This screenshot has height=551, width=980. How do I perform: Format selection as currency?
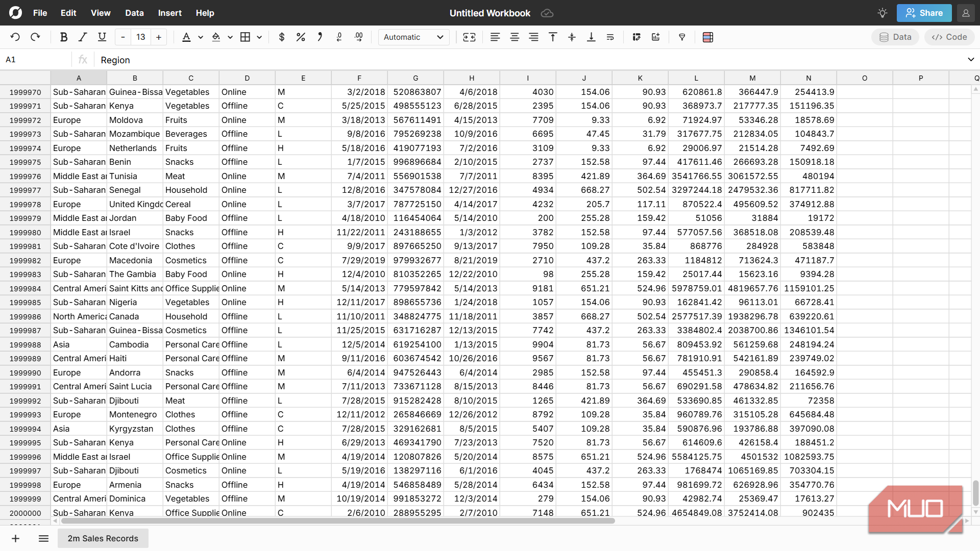[x=281, y=37]
